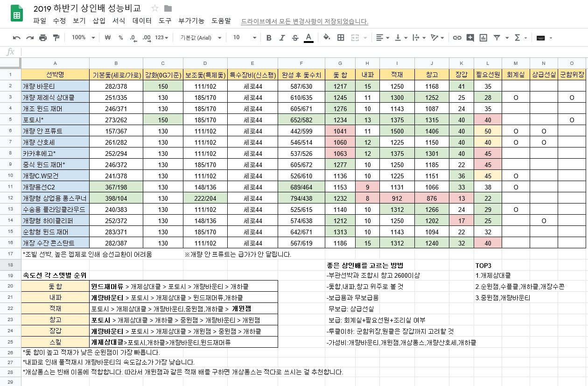Open horizontal align dropdown
Screen dimensions: 588x386
[383, 38]
